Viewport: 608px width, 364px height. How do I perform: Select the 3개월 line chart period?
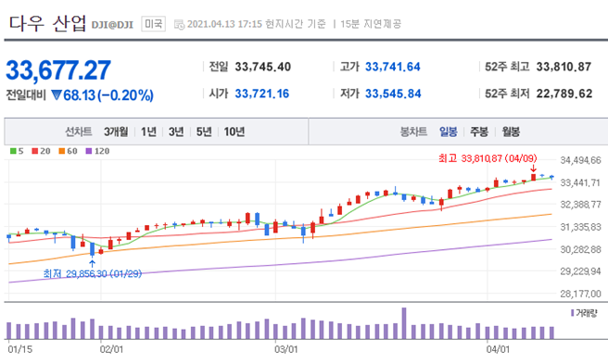[116, 132]
